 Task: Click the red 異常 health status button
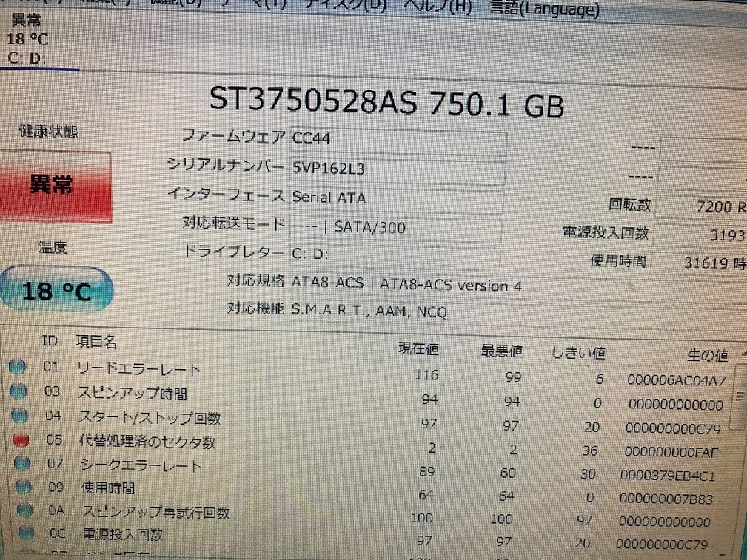[56, 186]
